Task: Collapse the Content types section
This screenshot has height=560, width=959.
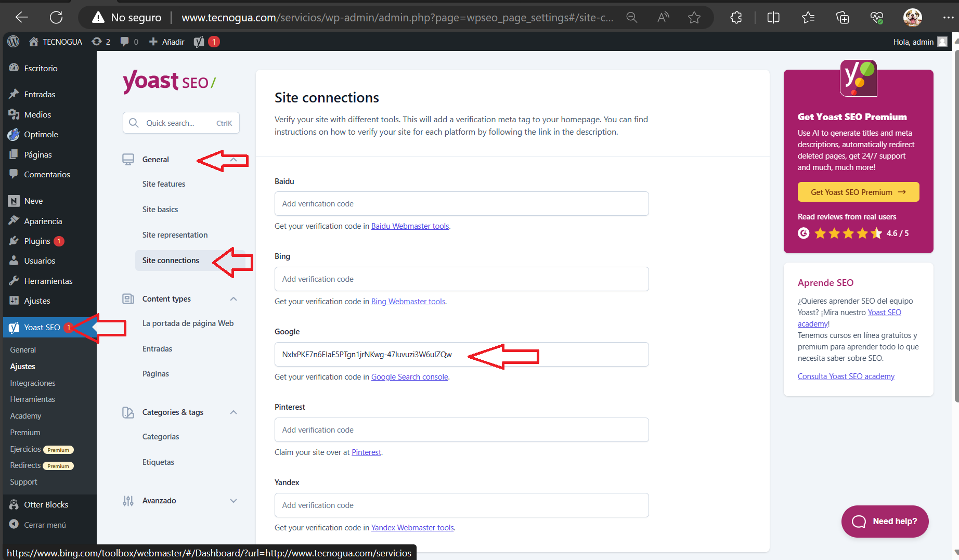Action: (234, 299)
